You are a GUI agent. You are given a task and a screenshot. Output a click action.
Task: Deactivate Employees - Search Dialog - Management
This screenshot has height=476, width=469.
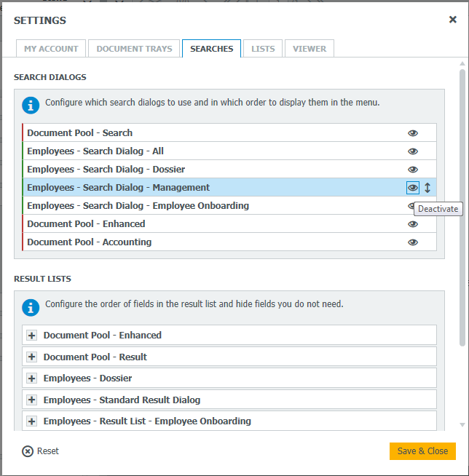pyautogui.click(x=413, y=188)
